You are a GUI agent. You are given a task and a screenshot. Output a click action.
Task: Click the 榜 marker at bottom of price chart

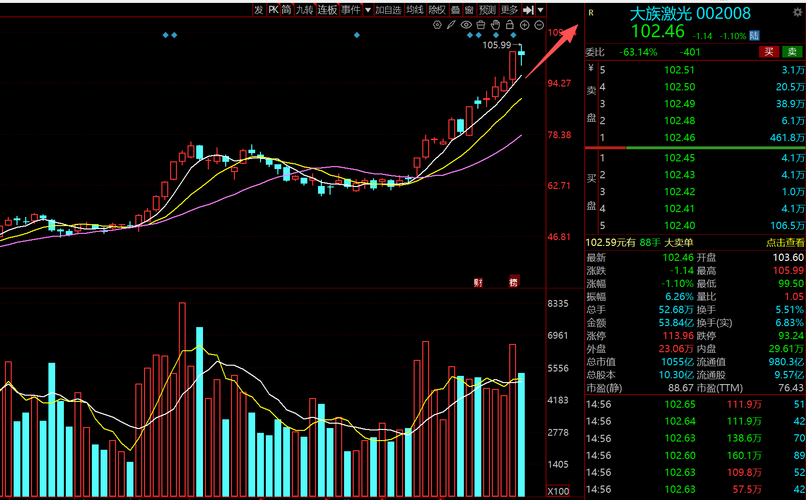tap(514, 282)
